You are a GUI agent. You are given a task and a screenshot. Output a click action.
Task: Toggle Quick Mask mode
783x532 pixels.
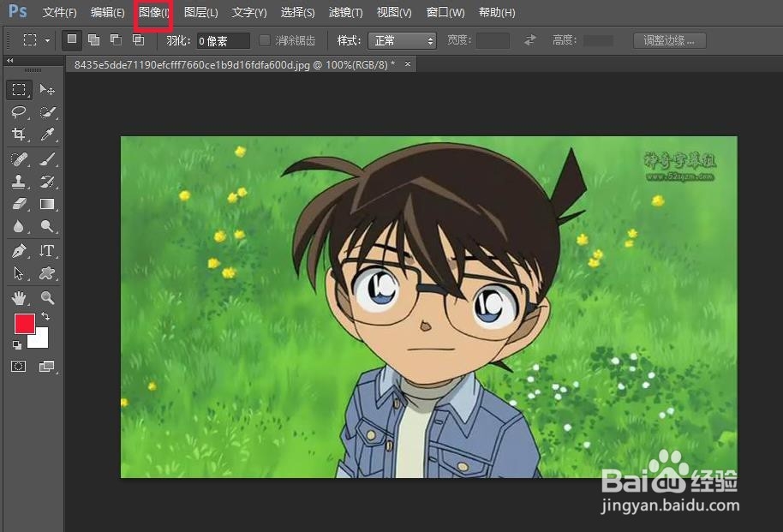click(19, 366)
